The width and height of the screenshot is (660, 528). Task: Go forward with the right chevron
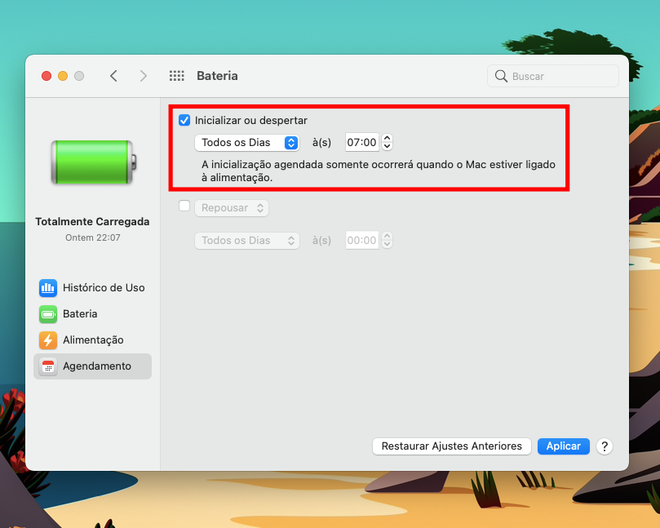click(144, 76)
